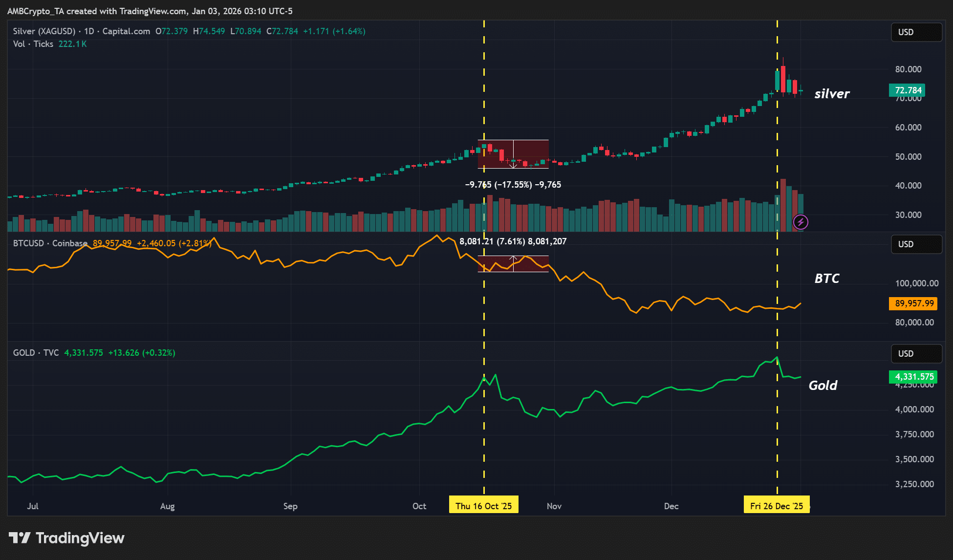
Task: Click the 72.784 silver price label
Action: pos(907,90)
